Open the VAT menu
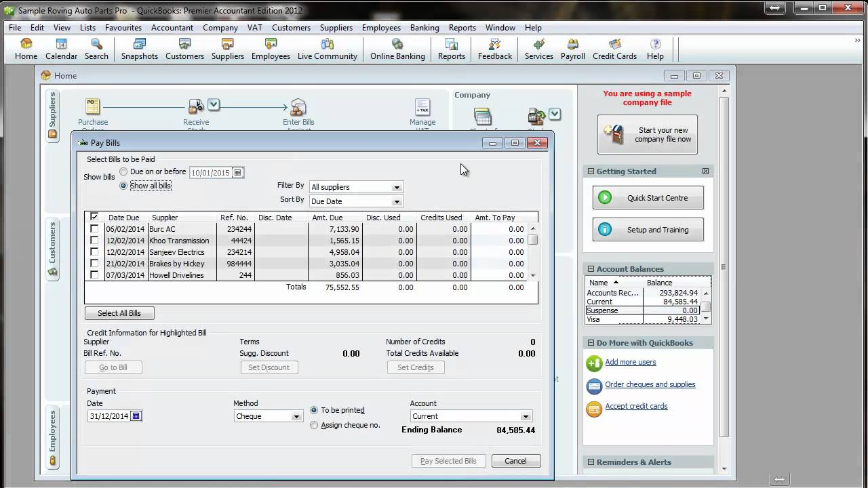Viewport: 868px width, 488px height. click(255, 28)
